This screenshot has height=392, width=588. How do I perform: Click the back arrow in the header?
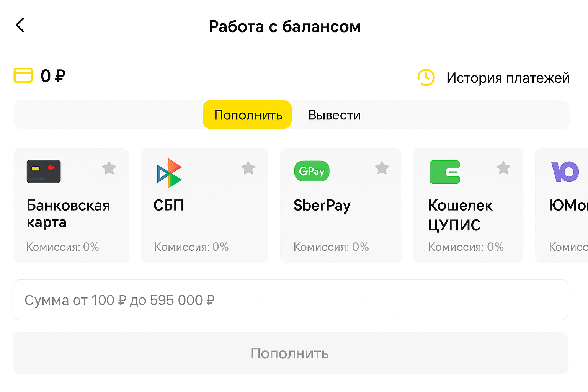point(20,25)
